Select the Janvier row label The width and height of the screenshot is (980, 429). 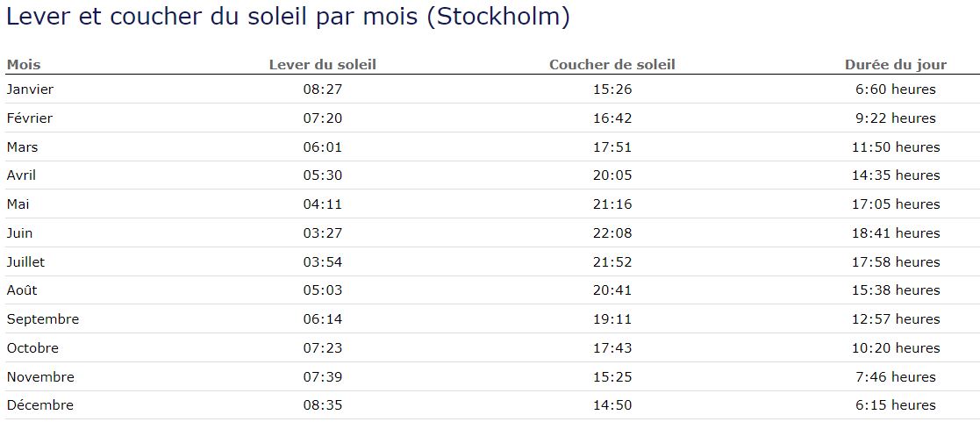click(30, 89)
